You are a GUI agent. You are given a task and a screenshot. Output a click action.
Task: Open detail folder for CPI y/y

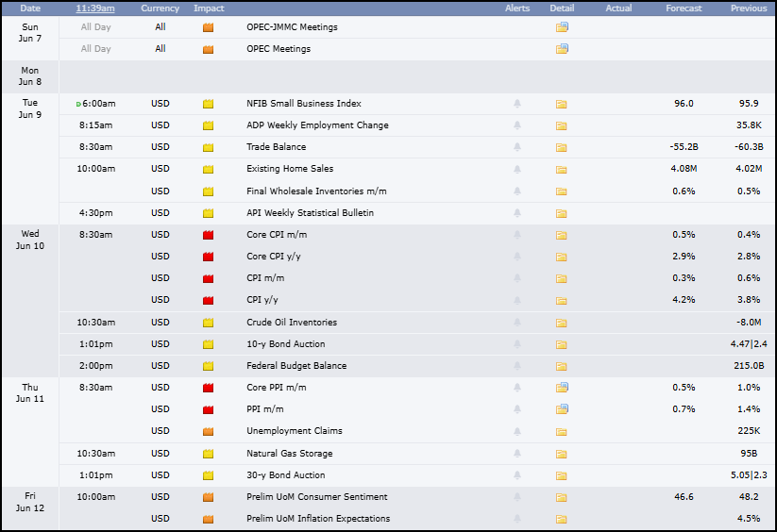tap(561, 300)
